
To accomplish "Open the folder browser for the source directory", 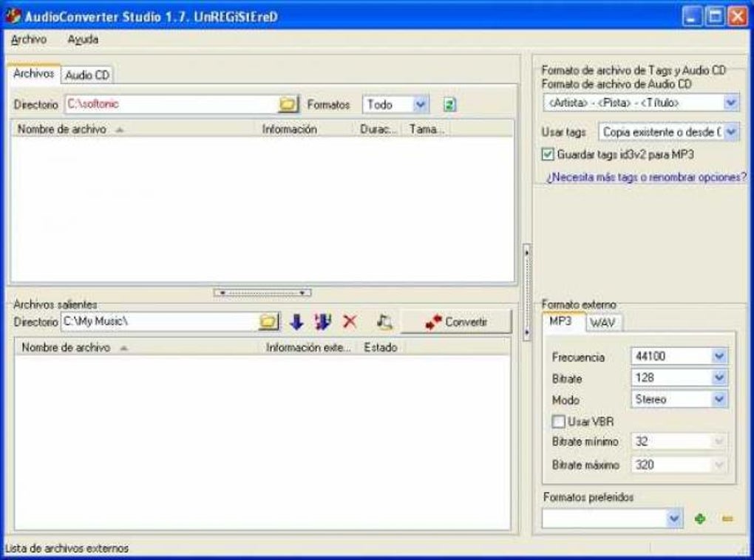I will click(288, 104).
